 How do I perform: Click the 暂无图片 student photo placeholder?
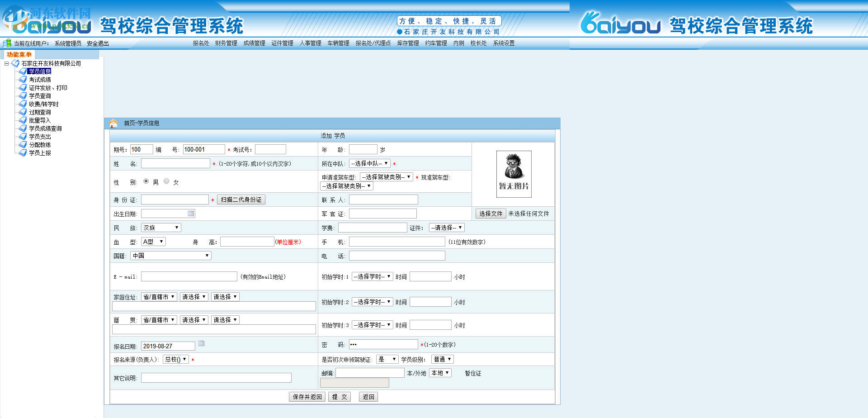(x=514, y=174)
